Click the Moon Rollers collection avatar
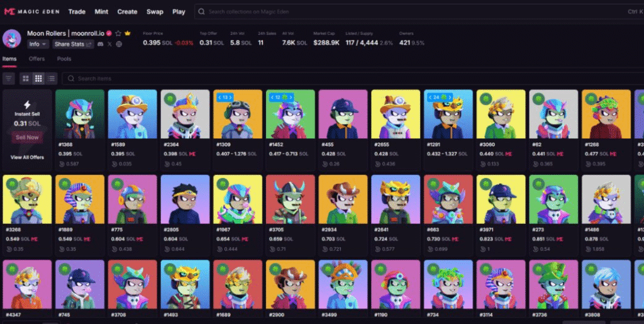 [12, 38]
